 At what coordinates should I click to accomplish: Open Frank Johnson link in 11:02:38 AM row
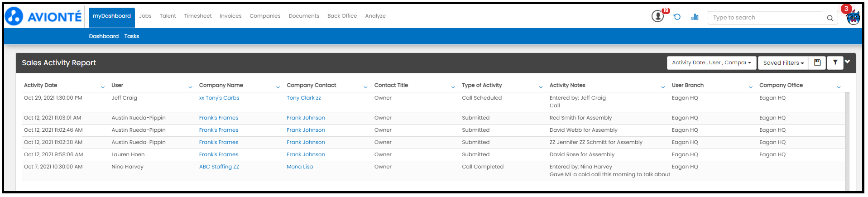coord(306,142)
